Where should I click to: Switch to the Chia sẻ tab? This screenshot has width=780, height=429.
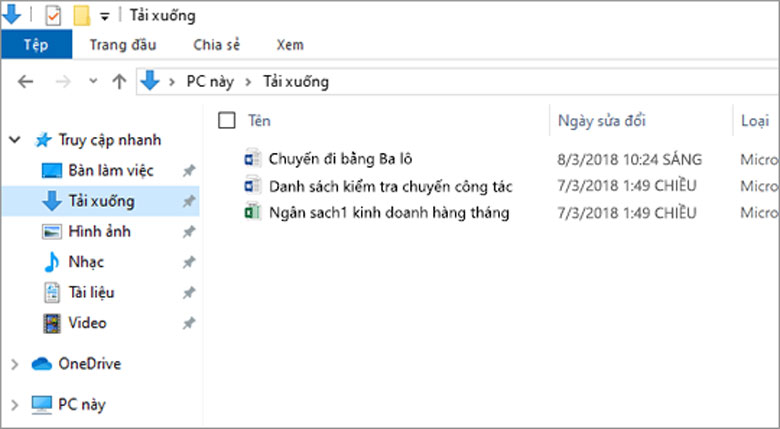pos(216,45)
